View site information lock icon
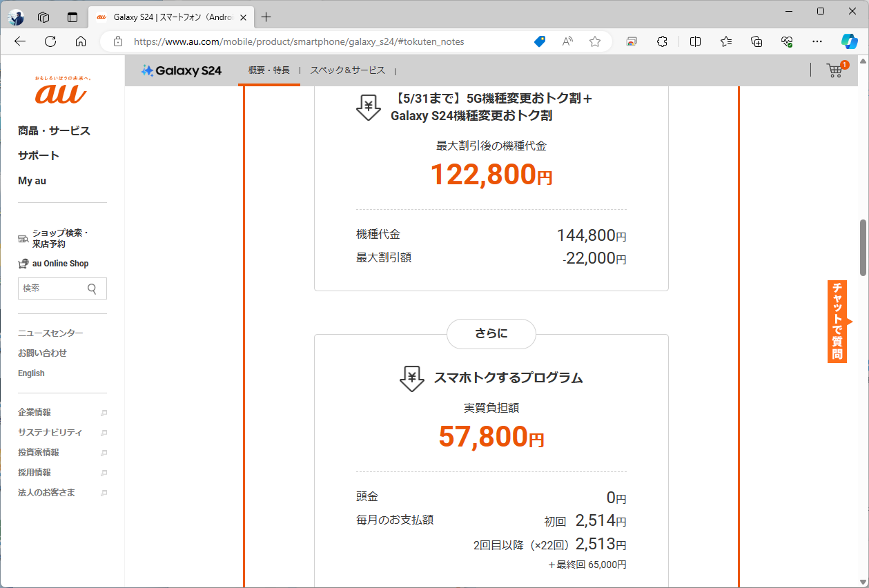 [117, 41]
